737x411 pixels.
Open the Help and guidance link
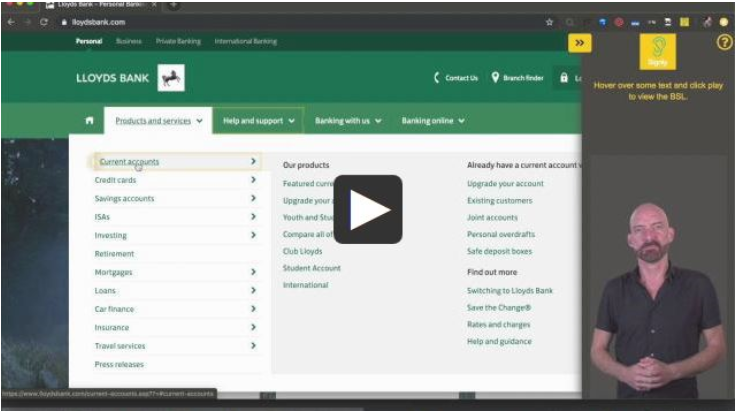tap(499, 341)
